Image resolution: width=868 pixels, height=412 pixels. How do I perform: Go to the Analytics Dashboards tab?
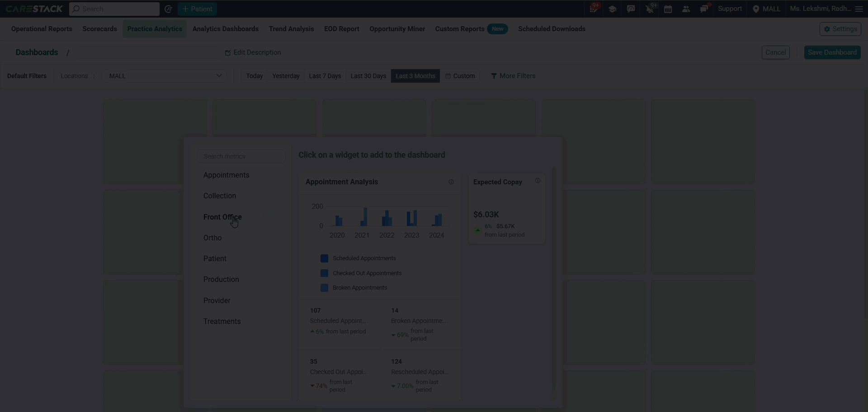(226, 29)
